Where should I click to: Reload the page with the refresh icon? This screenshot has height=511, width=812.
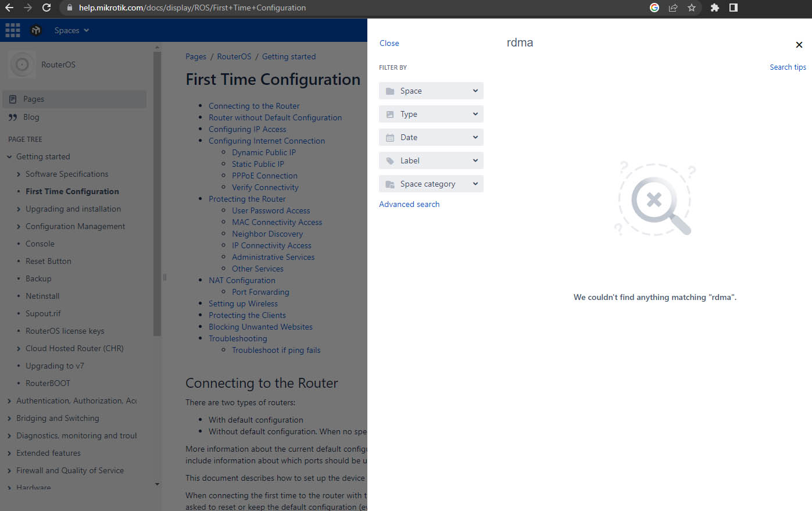[47, 8]
